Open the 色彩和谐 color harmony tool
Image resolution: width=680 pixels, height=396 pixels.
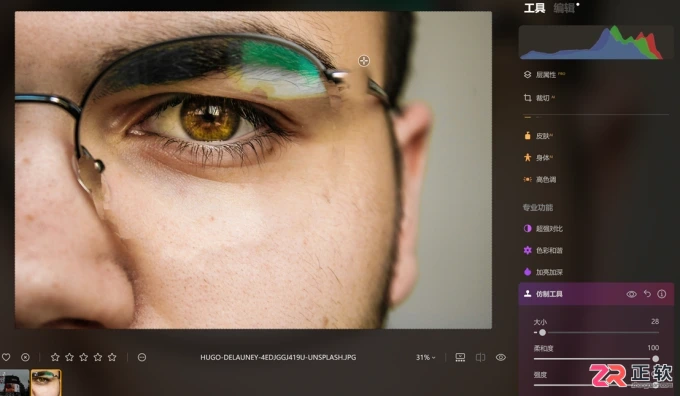pos(543,250)
